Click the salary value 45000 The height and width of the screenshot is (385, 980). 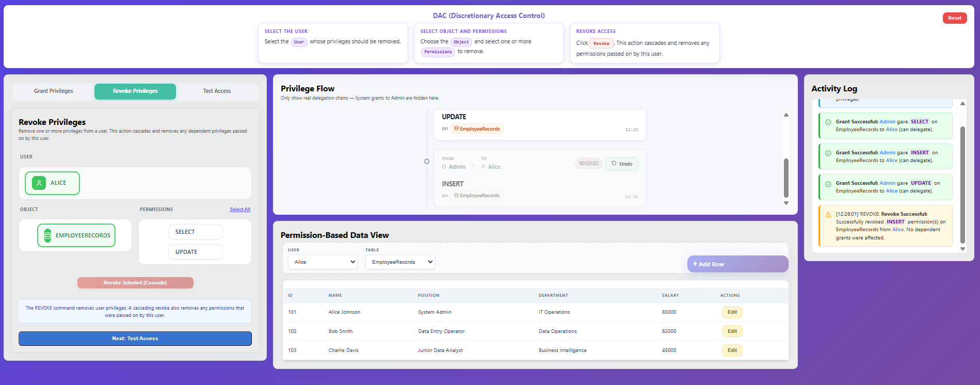click(669, 350)
